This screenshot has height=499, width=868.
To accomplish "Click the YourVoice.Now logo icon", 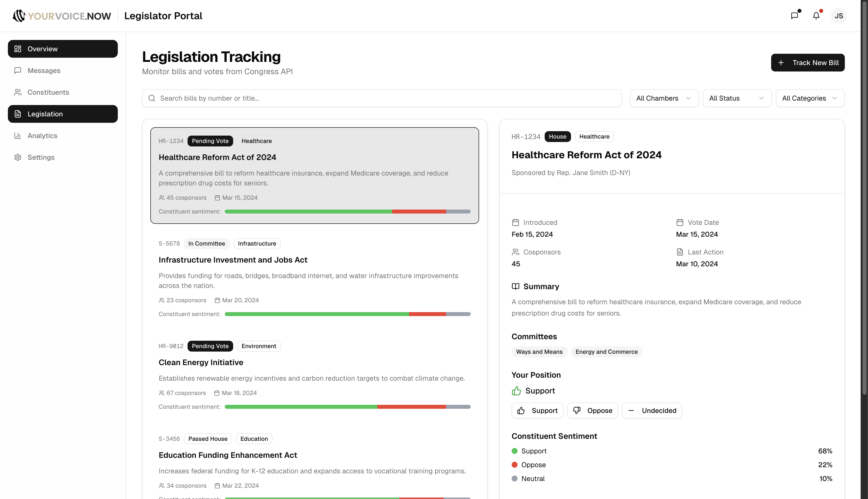I will click(19, 16).
